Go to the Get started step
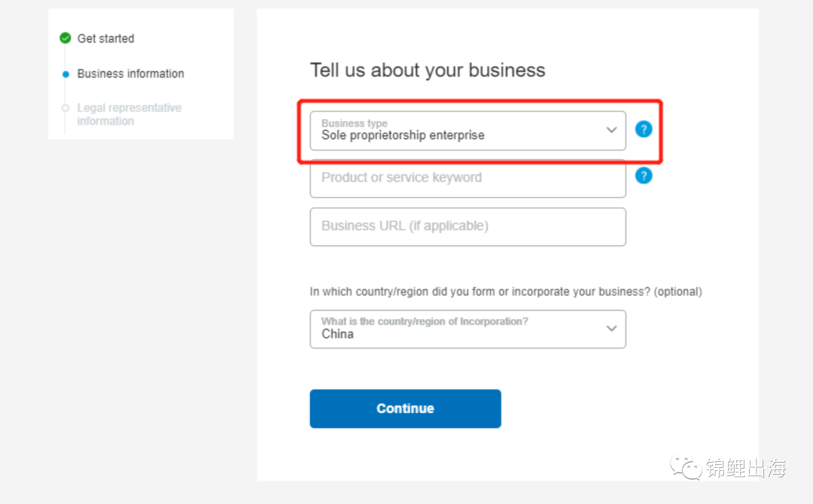 (x=105, y=38)
